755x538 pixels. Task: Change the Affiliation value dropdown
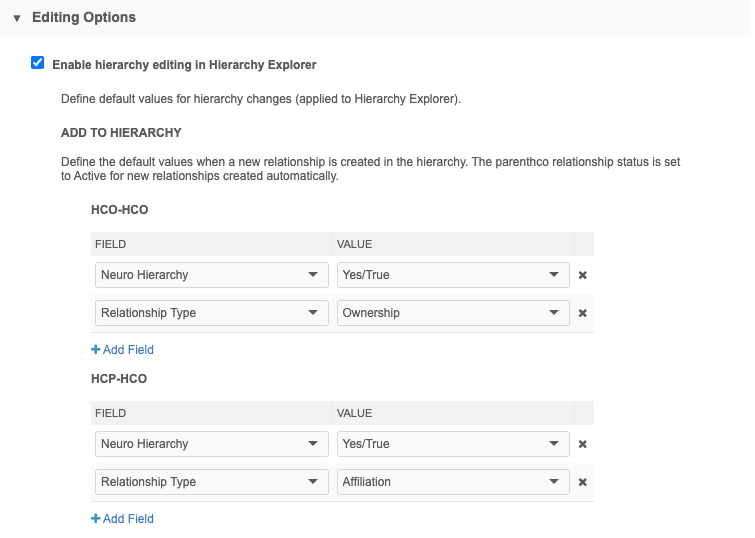click(x=452, y=482)
